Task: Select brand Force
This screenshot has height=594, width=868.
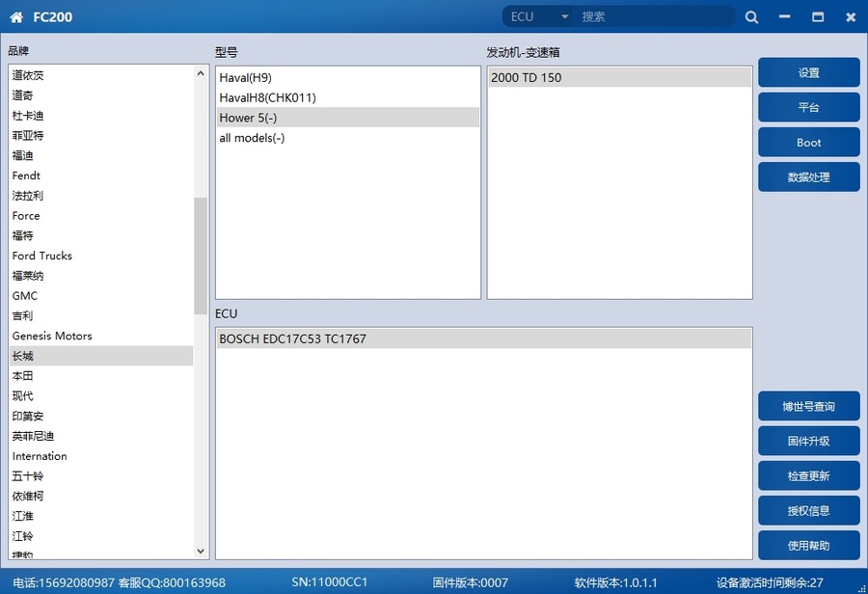Action: click(101, 215)
